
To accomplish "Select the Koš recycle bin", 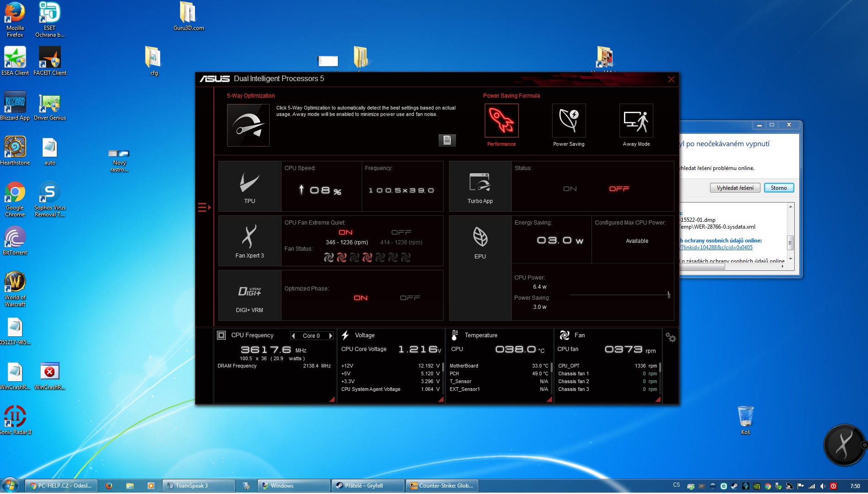I will coord(745,420).
